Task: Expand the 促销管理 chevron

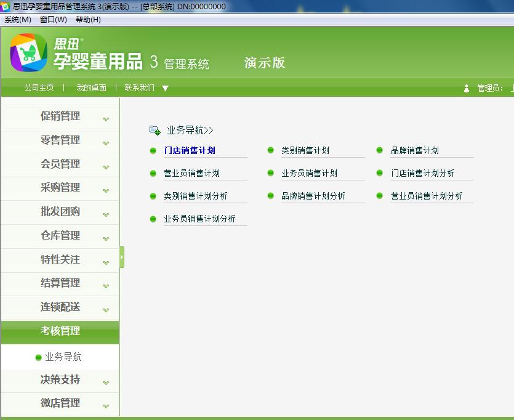Action: [x=105, y=119]
